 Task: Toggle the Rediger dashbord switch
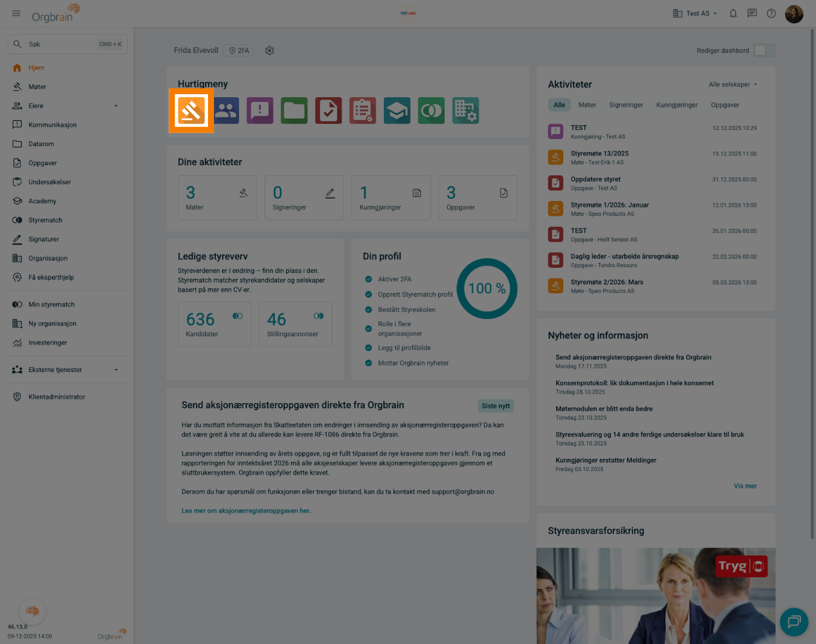764,51
